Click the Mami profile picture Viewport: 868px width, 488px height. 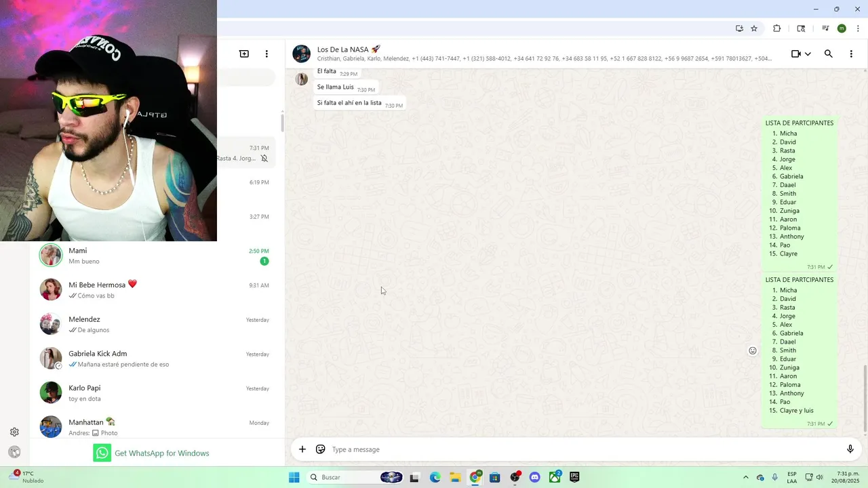click(51, 256)
